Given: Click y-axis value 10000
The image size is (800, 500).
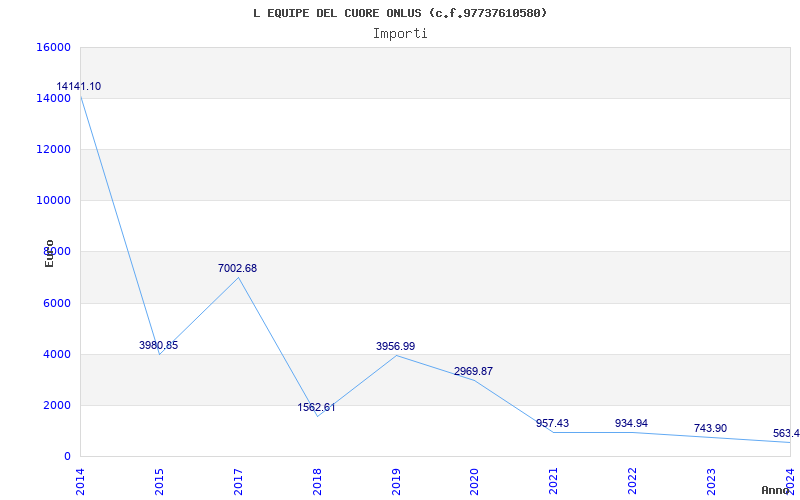Looking at the screenshot, I should [x=53, y=201].
